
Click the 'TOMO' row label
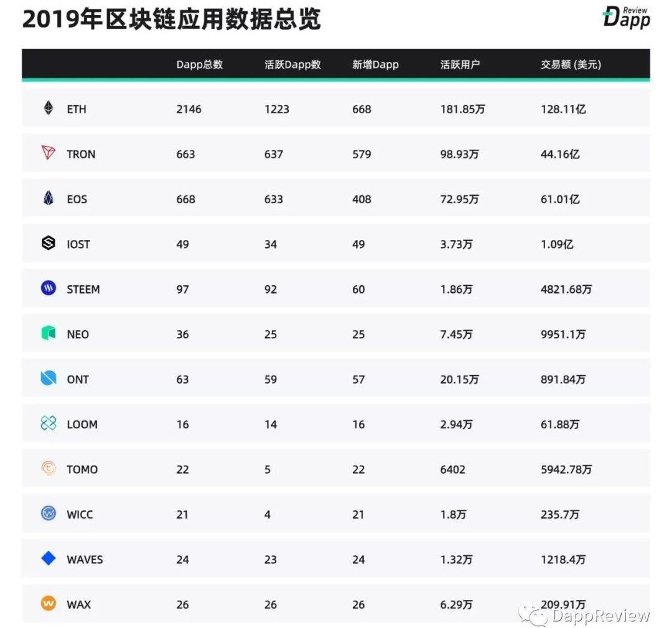pos(82,469)
